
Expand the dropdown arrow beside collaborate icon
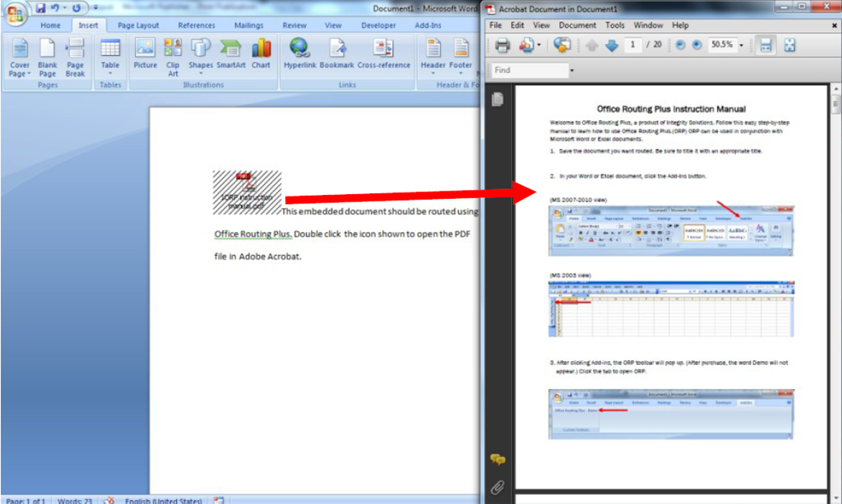pyautogui.click(x=539, y=45)
